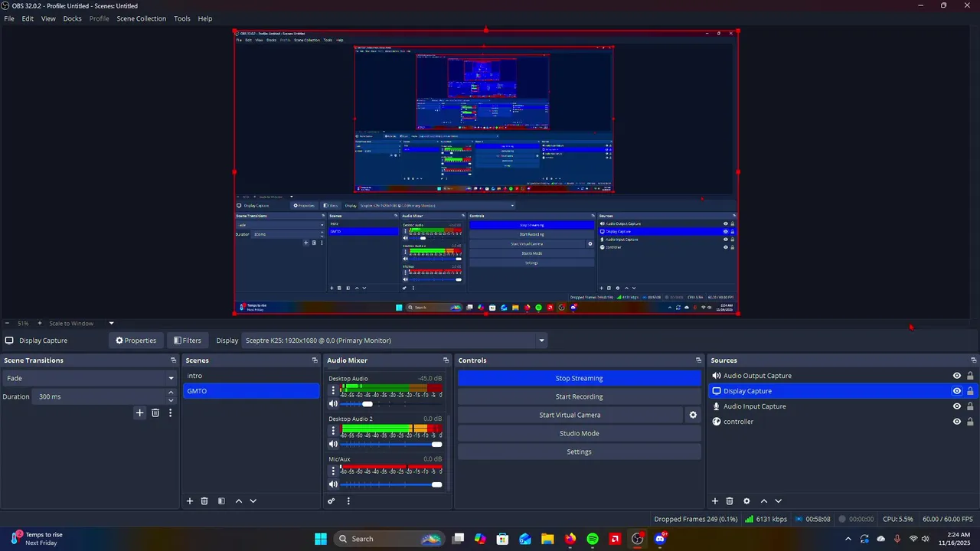Image resolution: width=980 pixels, height=551 pixels.
Task: Open the Scene Collection menu
Action: point(142,18)
